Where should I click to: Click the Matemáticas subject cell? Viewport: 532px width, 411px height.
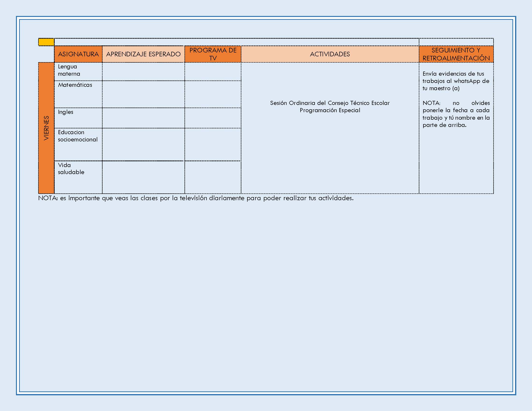pyautogui.click(x=78, y=94)
